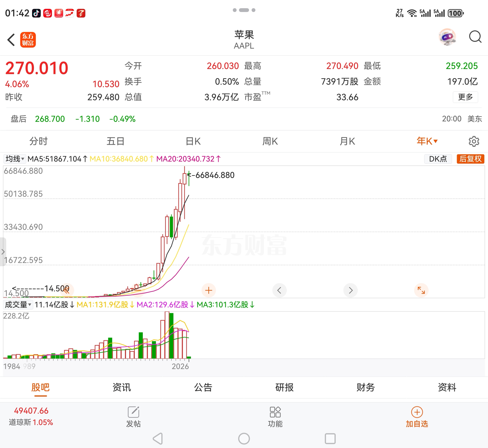488x448 pixels.
Task: Open the 均线 indicator dropdown
Action: 15,159
